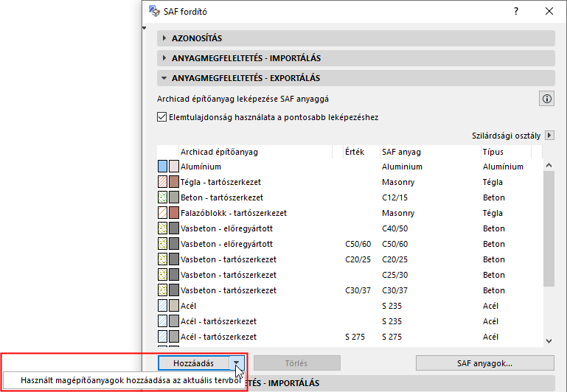Close the SAF fordító dialog
Image resolution: width=567 pixels, height=392 pixels.
coord(549,11)
